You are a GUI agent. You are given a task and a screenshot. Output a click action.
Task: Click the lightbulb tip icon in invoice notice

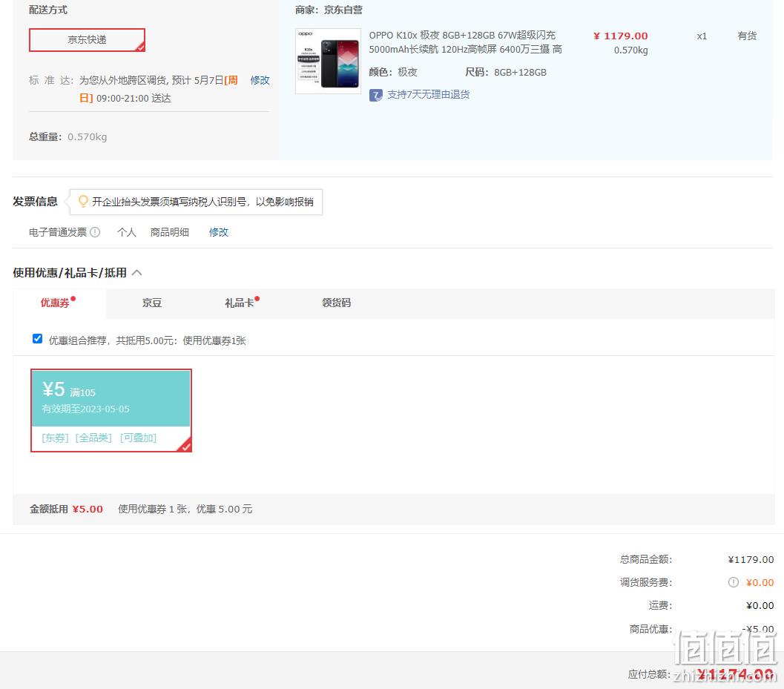[83, 202]
